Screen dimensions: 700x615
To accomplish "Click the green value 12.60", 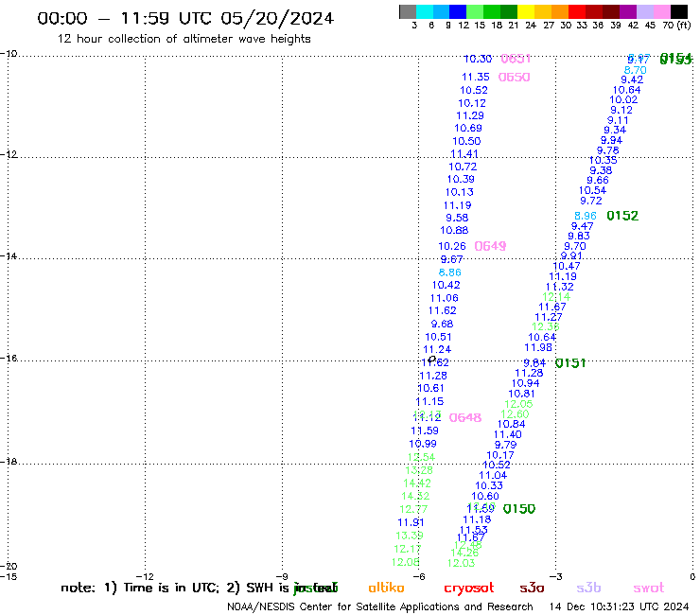I will (515, 414).
